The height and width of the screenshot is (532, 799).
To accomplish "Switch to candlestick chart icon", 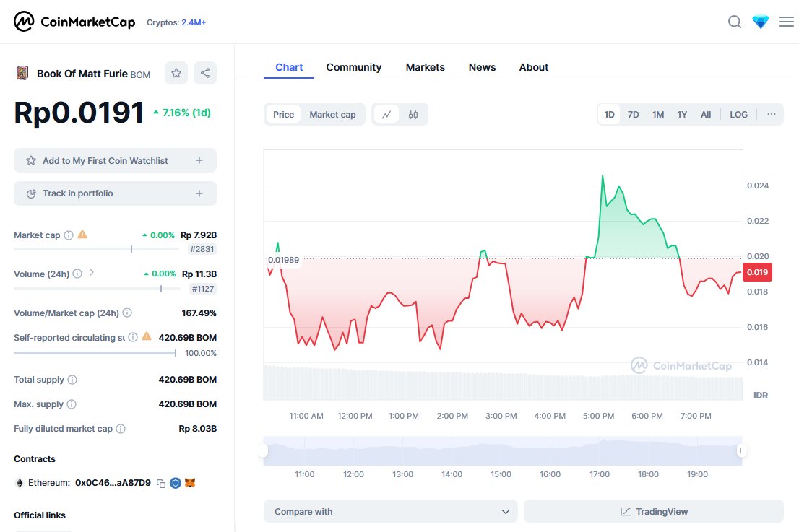I will pyautogui.click(x=413, y=115).
